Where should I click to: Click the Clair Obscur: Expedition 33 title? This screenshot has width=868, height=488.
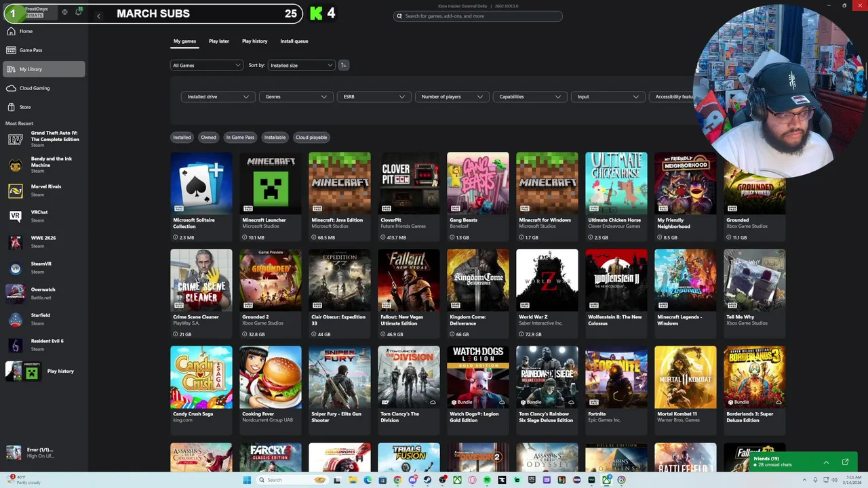(338, 320)
